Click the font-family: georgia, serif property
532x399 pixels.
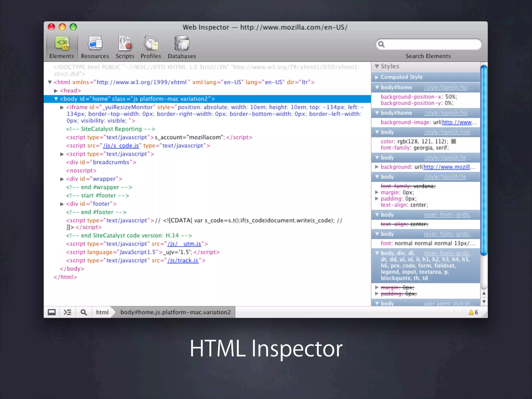pos(415,148)
